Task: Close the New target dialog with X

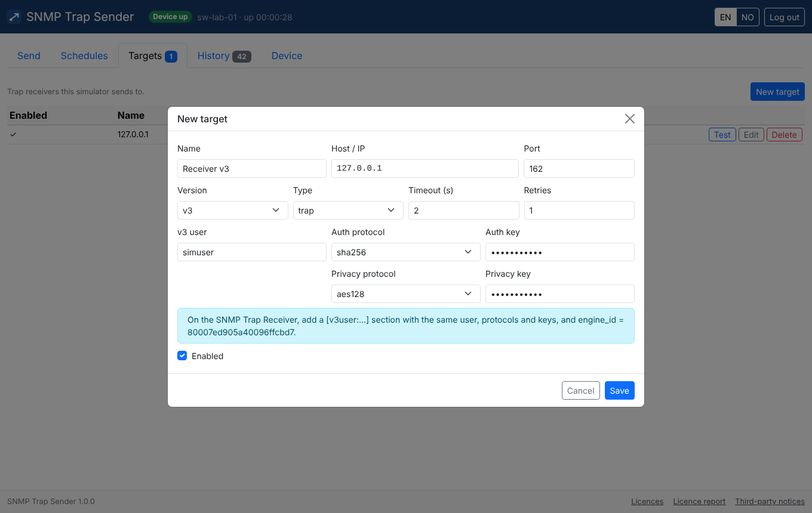Action: pos(629,119)
